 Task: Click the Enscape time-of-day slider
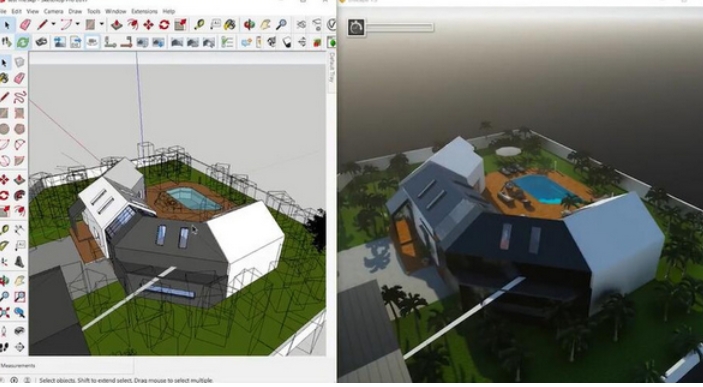[x=400, y=28]
